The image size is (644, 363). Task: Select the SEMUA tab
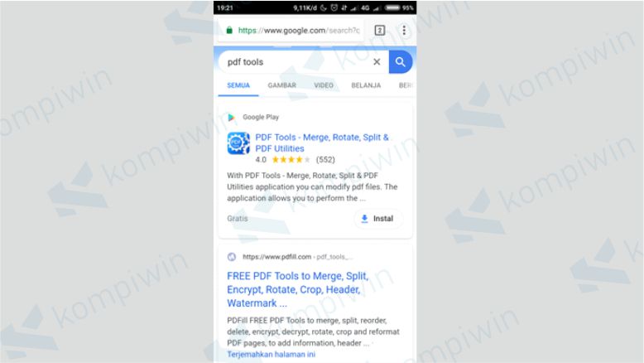click(238, 85)
